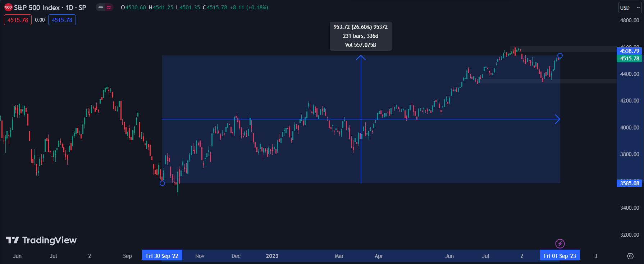Click the blue 4538.79 price axis label
Screen dimensions: 644x264
point(629,51)
